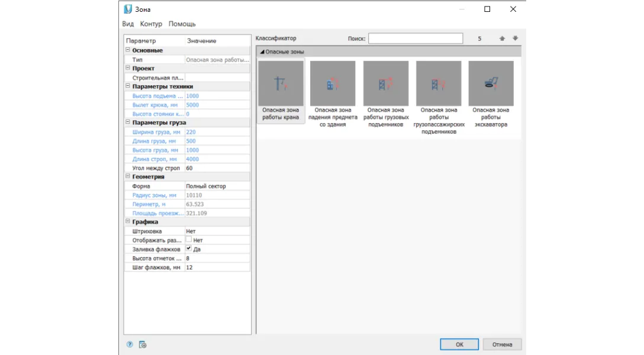Click the Тип value Опасная зона работы
This screenshot has height=355, width=644.
coord(217,60)
